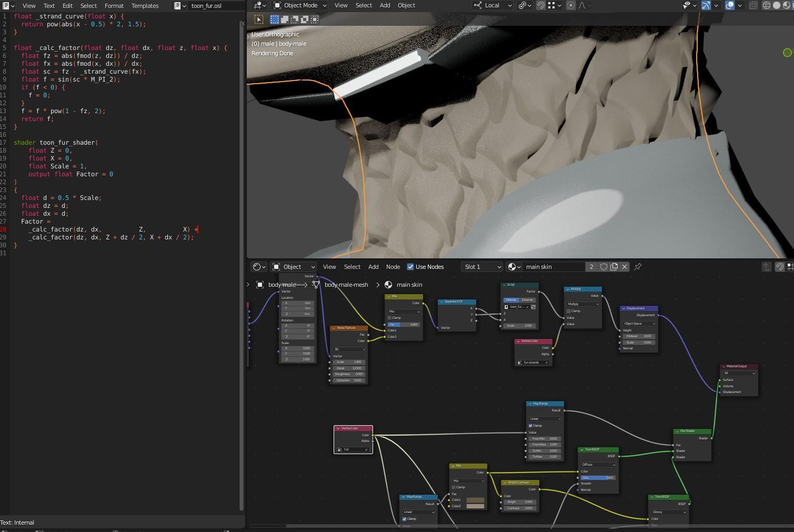Toggle gizmo visibility icon in viewport header

click(706, 5)
